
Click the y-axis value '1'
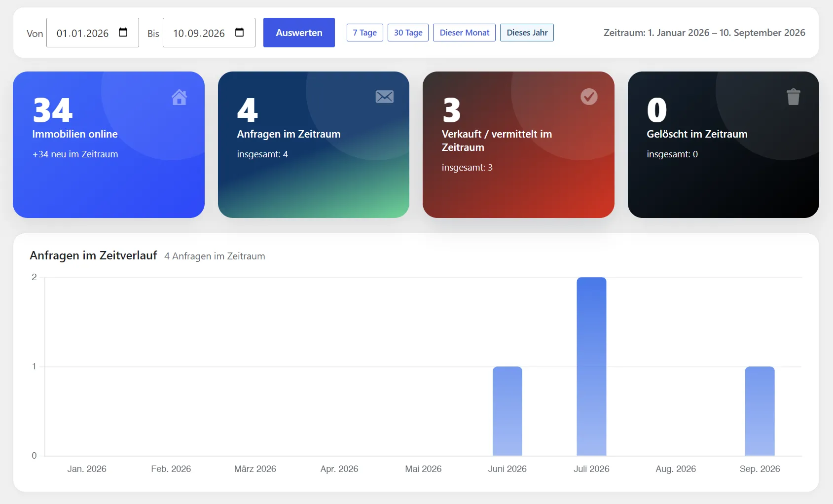(x=34, y=366)
